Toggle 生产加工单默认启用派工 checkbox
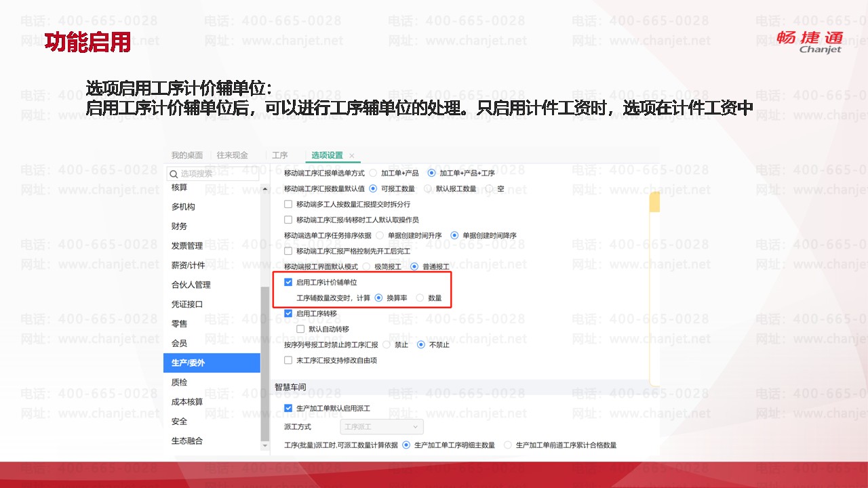The width and height of the screenshot is (868, 488). 288,408
